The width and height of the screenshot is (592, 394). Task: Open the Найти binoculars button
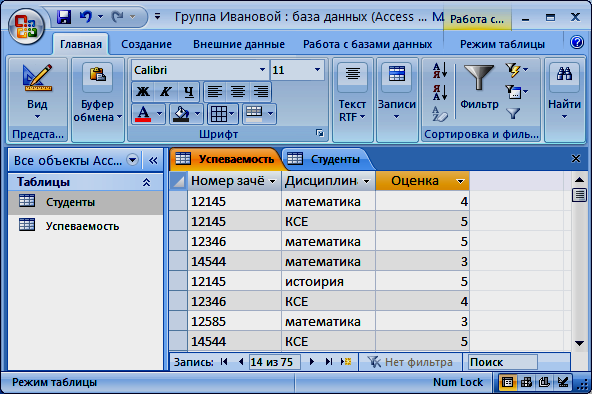coord(564,92)
